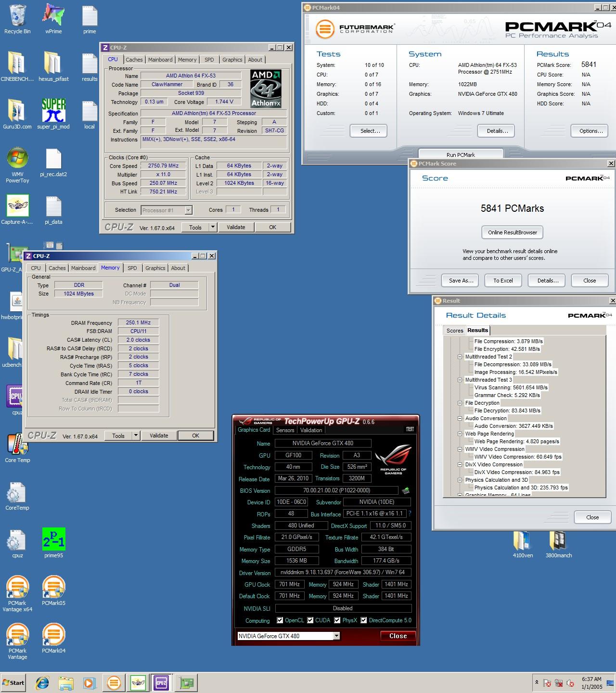Launch the super_pi_mod icon
The width and height of the screenshot is (616, 693).
[53, 114]
